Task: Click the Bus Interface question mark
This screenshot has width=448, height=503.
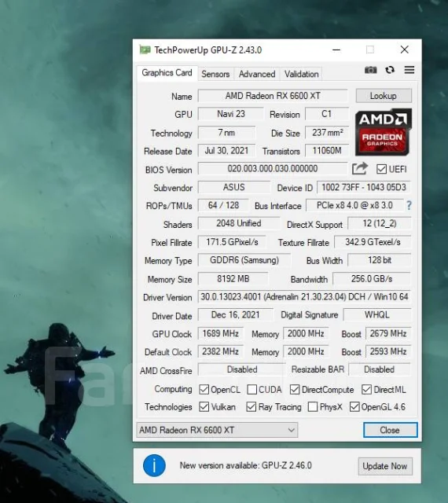Action: (409, 205)
